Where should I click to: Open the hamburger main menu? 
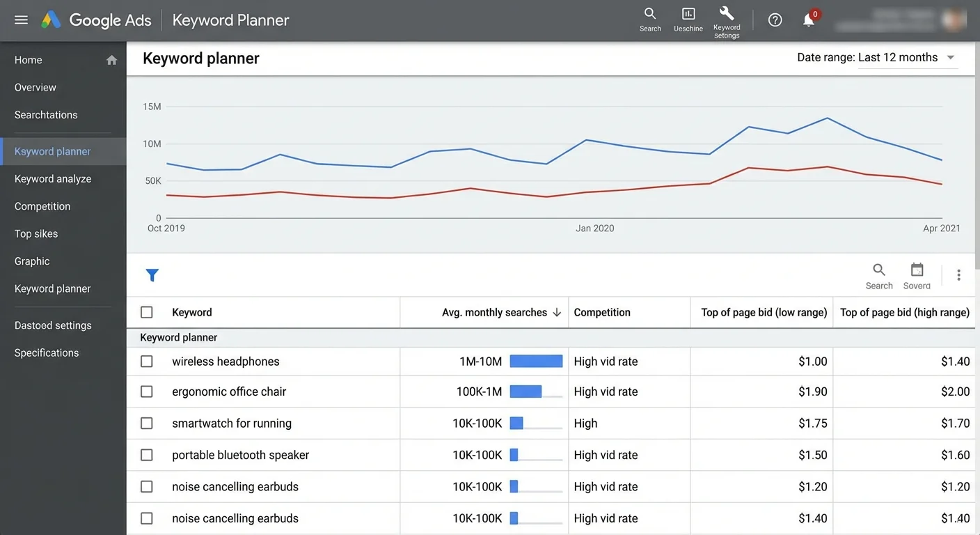(21, 20)
